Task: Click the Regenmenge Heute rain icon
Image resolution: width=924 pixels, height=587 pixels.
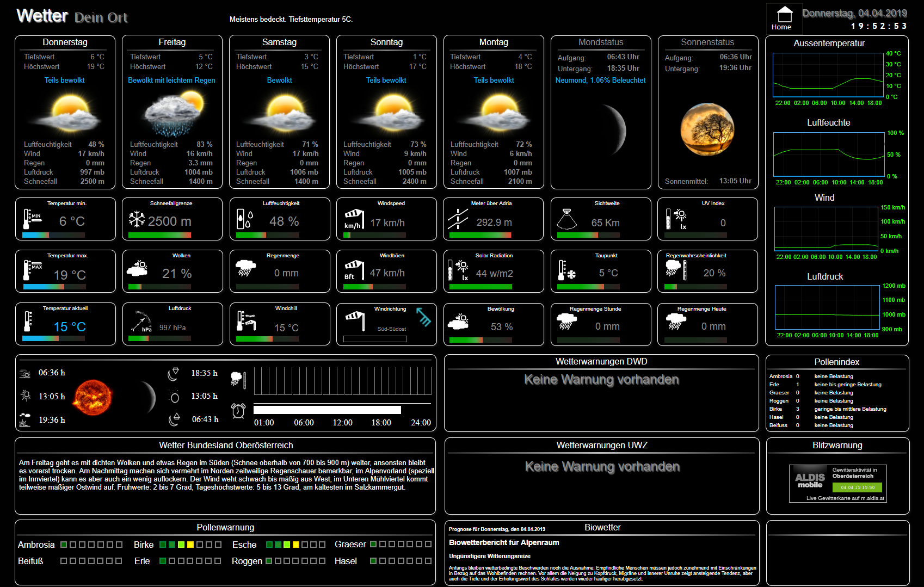Action: click(675, 322)
